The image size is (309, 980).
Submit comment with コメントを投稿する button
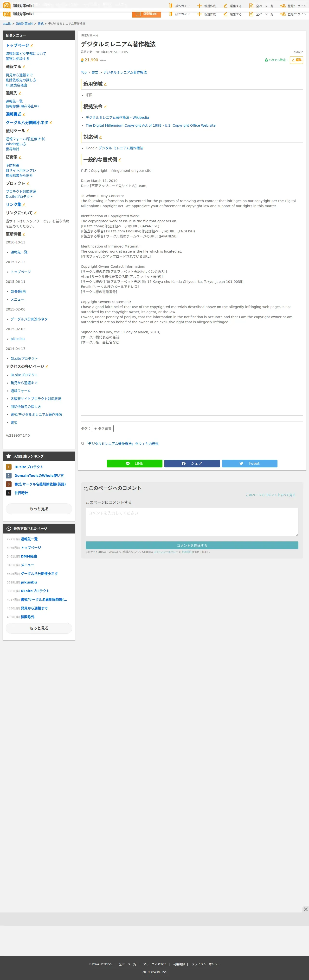coord(192,546)
